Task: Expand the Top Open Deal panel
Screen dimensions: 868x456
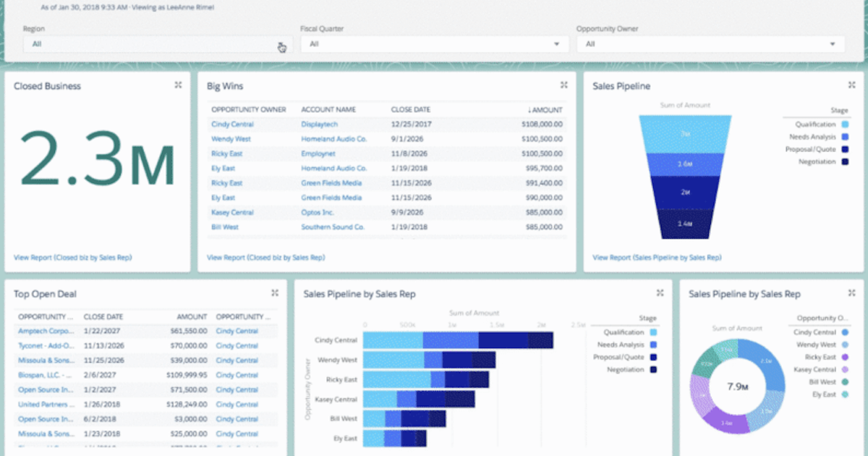Action: click(275, 293)
